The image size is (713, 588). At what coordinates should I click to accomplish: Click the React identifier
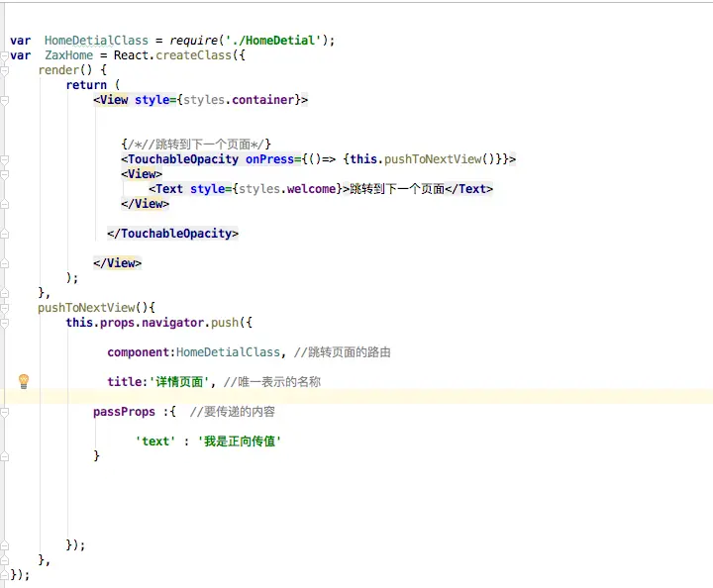click(x=131, y=55)
